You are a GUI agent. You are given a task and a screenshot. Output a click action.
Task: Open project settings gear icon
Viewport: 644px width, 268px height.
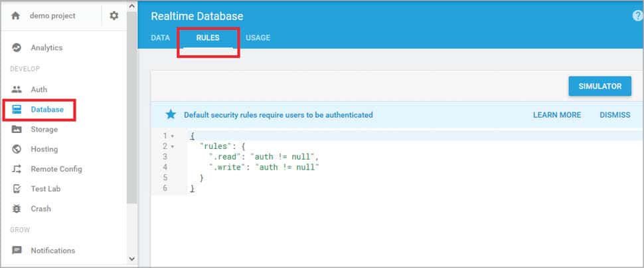[x=114, y=16]
